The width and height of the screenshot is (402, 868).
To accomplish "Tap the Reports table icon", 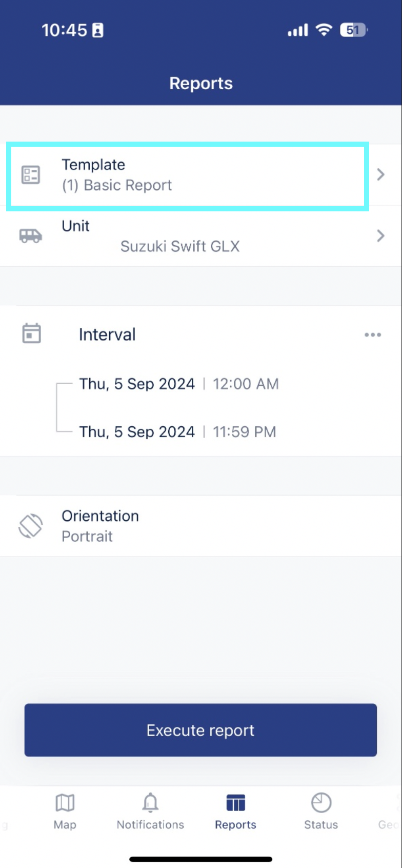I will 235,803.
